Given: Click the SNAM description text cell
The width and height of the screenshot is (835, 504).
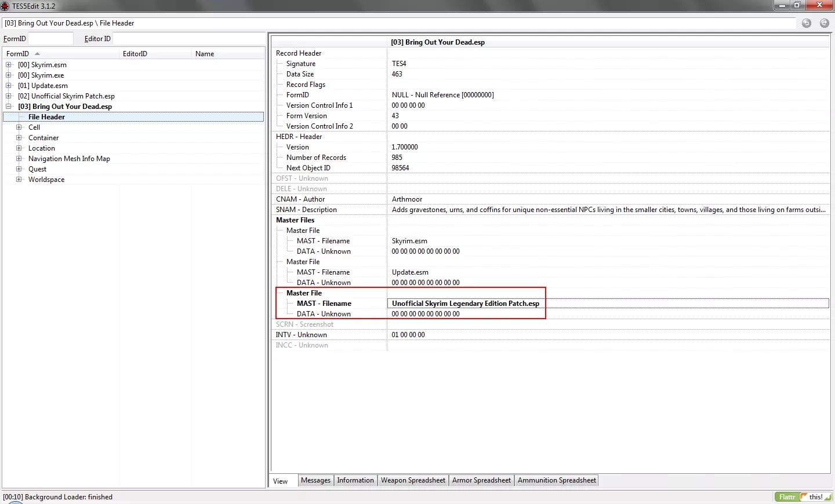Looking at the screenshot, I should click(x=608, y=210).
